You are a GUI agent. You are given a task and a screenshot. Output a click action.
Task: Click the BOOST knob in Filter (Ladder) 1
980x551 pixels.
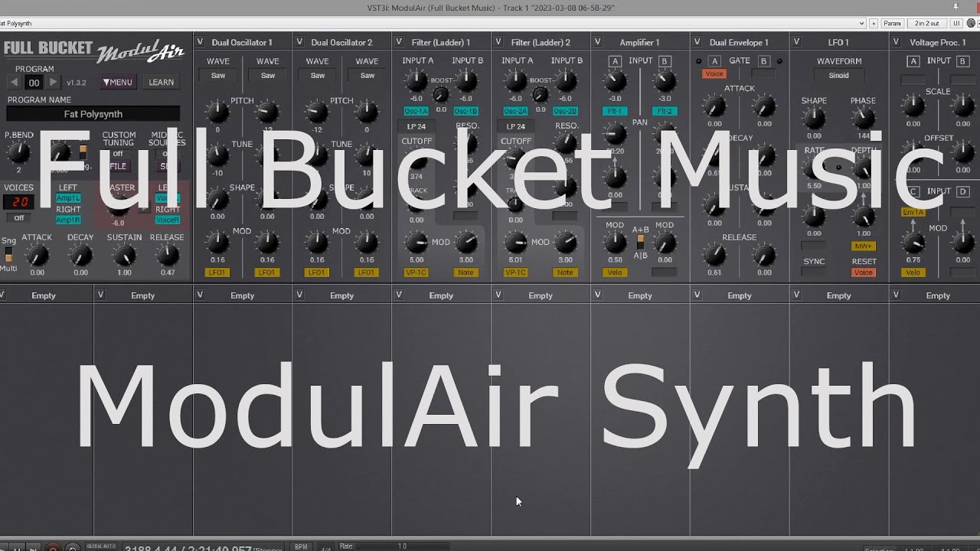(x=440, y=95)
